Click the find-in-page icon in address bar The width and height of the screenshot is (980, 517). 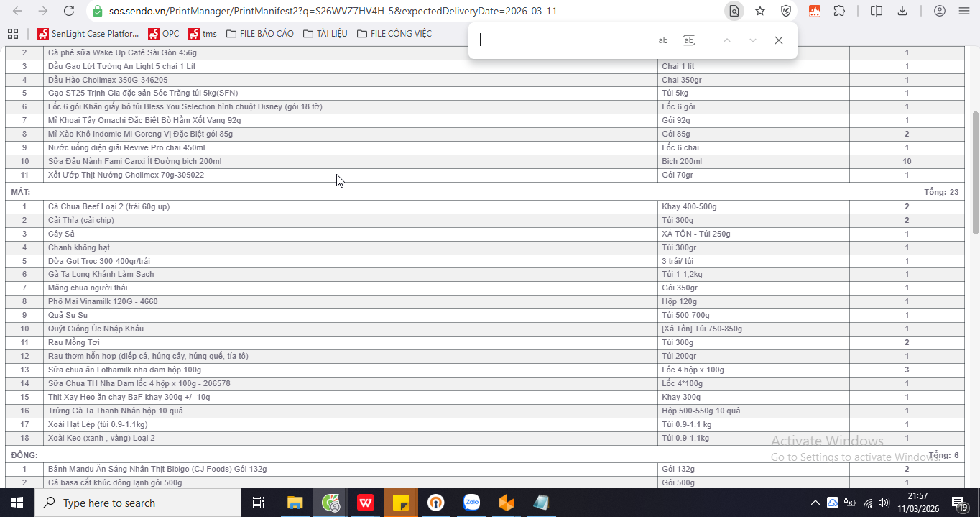pyautogui.click(x=734, y=11)
